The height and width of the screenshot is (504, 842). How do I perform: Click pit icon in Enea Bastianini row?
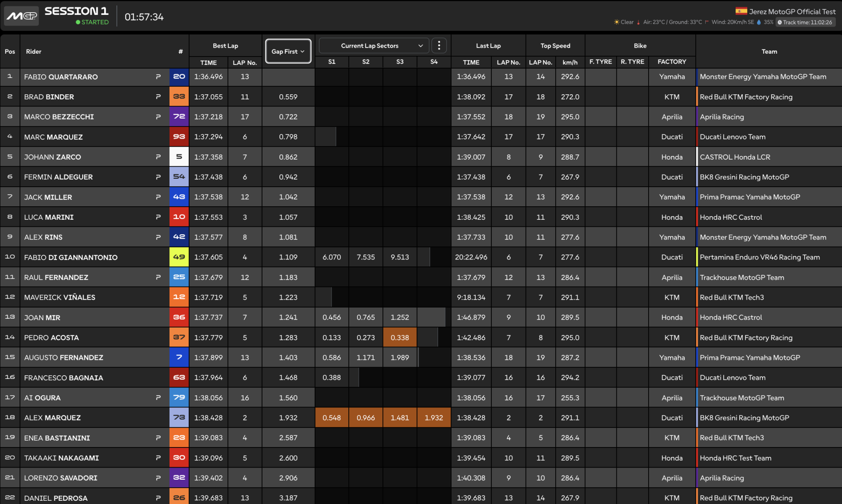pos(158,438)
